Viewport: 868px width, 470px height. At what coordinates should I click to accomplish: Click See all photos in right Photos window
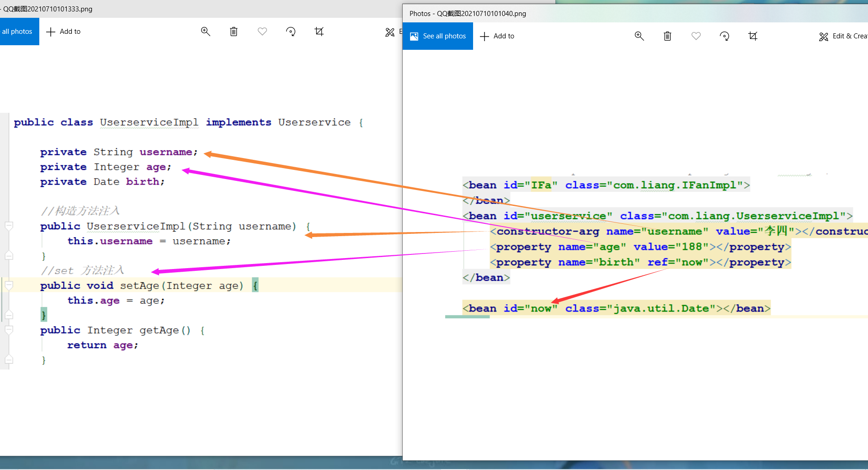pos(438,36)
